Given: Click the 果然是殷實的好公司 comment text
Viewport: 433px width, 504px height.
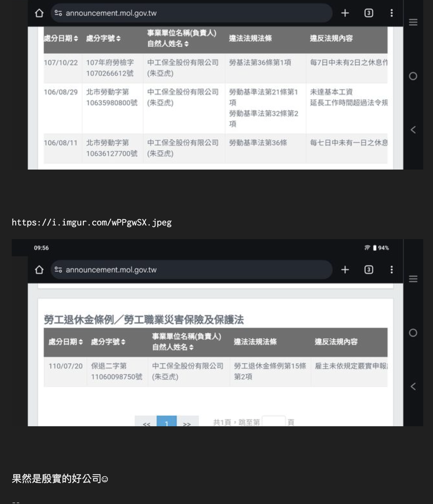Looking at the screenshot, I should coord(57,479).
